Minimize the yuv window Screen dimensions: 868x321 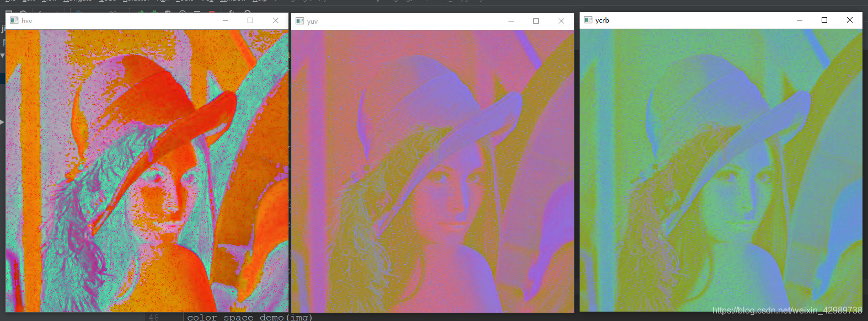[511, 21]
